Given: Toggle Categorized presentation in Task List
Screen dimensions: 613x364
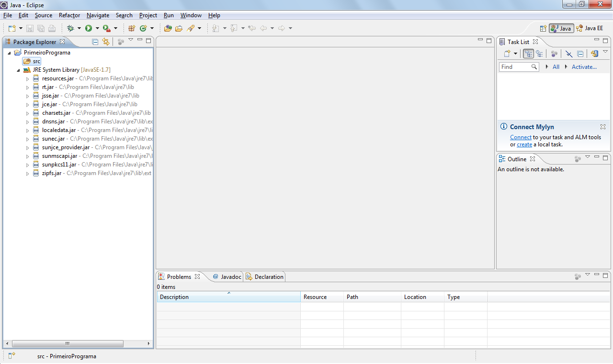Looking at the screenshot, I should (528, 54).
